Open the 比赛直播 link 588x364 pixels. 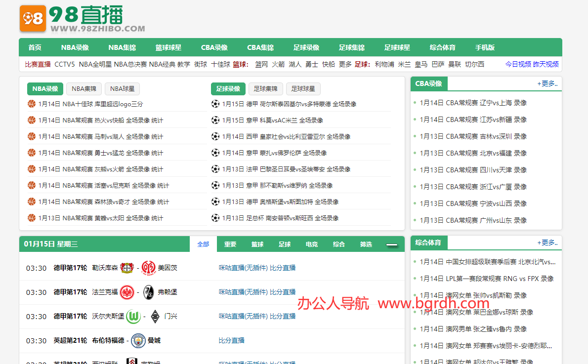click(38, 65)
